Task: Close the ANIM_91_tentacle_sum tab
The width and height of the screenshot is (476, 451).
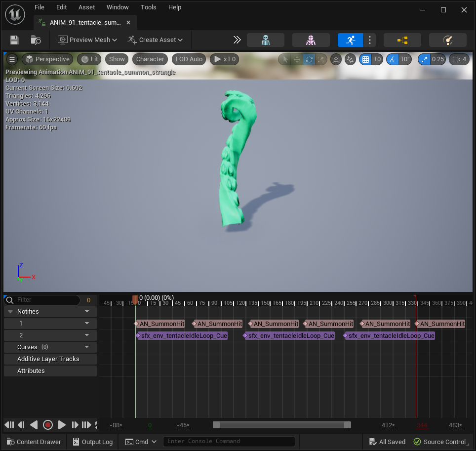Action: [128, 23]
